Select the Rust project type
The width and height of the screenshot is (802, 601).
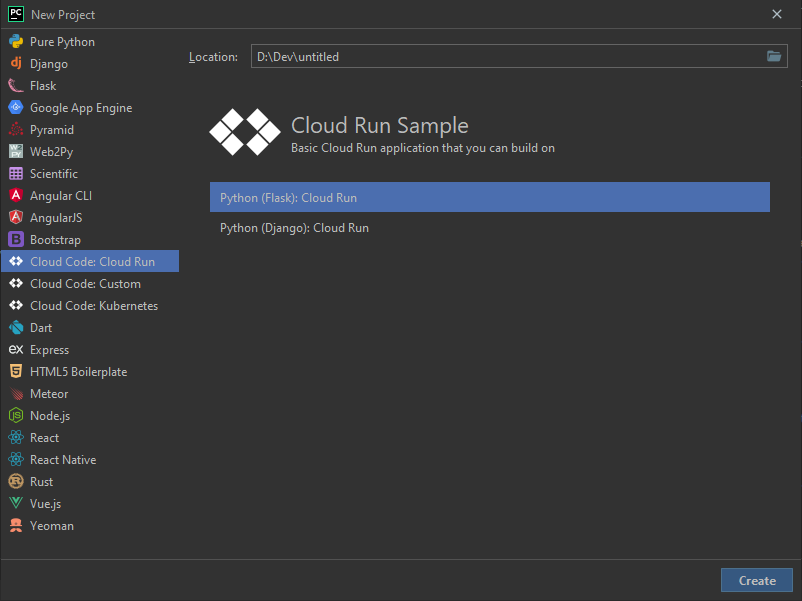pyautogui.click(x=43, y=481)
